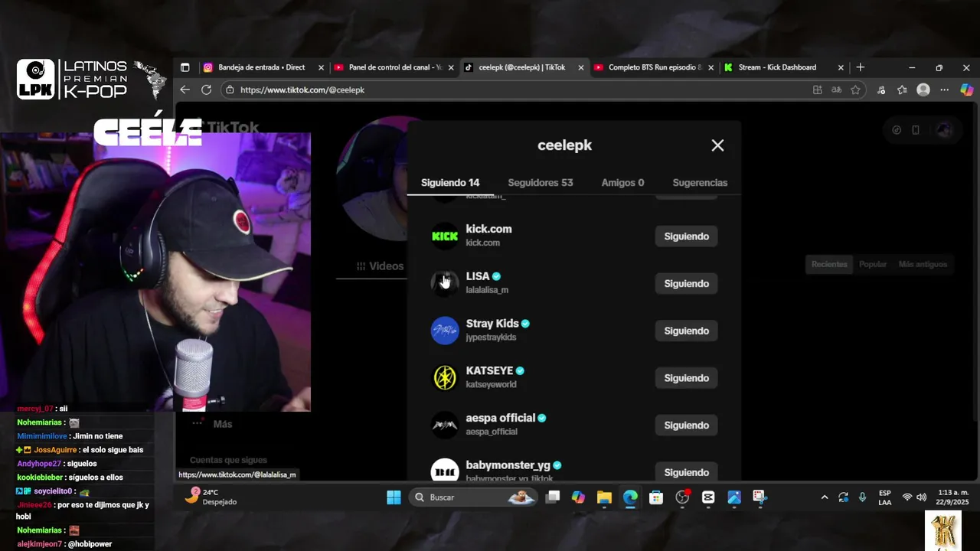Switch ESP LAA keyboard language indicator
The width and height of the screenshot is (980, 551).
coord(884,497)
